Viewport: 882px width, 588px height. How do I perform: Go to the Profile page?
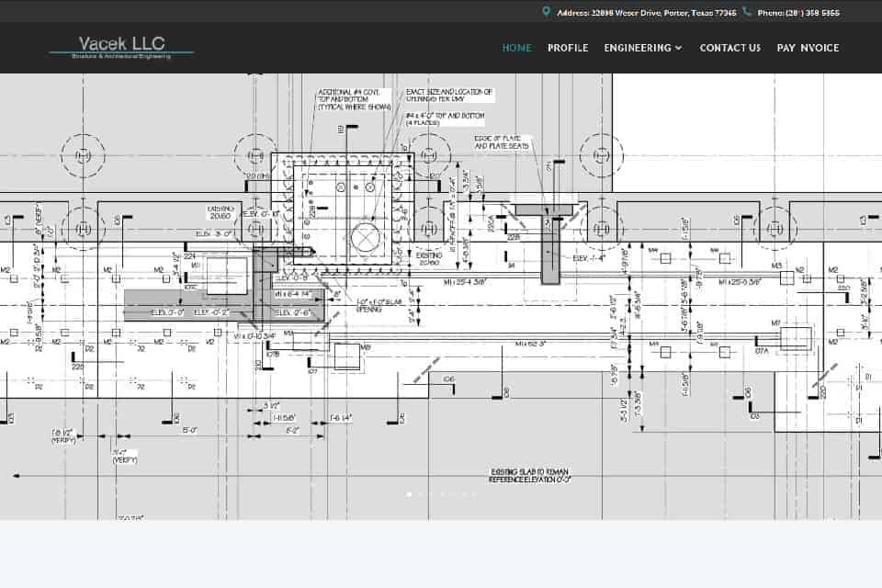pos(568,48)
